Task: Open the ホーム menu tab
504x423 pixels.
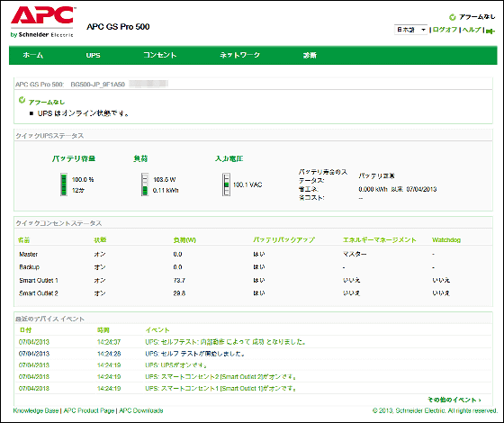Action: coord(32,55)
